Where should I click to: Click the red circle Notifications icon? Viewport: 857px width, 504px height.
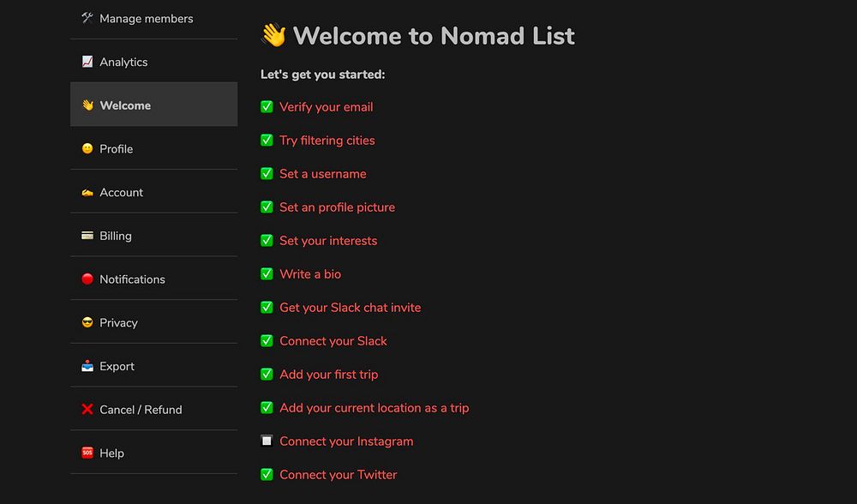tap(87, 279)
